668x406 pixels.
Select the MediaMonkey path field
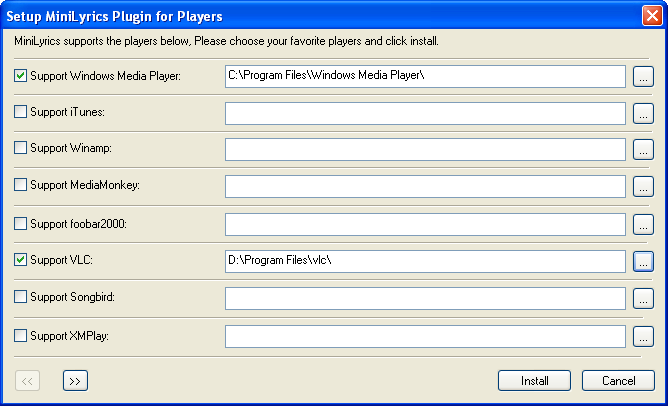(425, 187)
